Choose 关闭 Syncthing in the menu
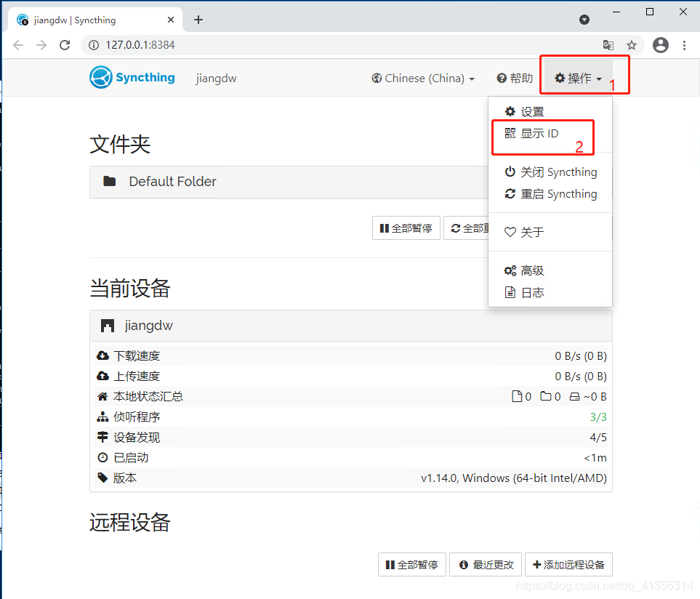 550,172
